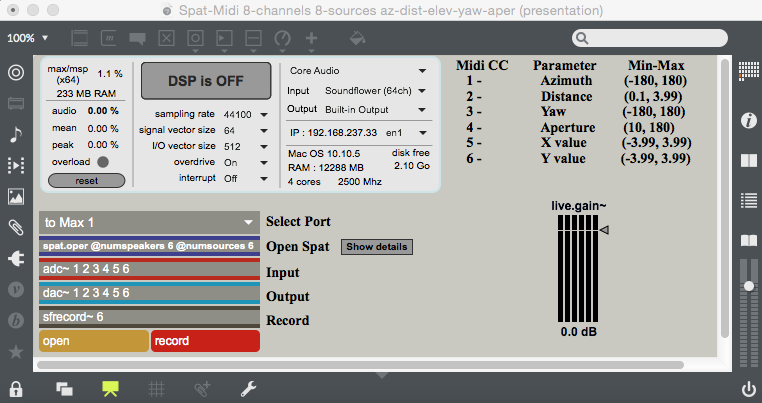Open the audio notes browser in left sidebar
The height and width of the screenshot is (403, 762).
click(16, 134)
